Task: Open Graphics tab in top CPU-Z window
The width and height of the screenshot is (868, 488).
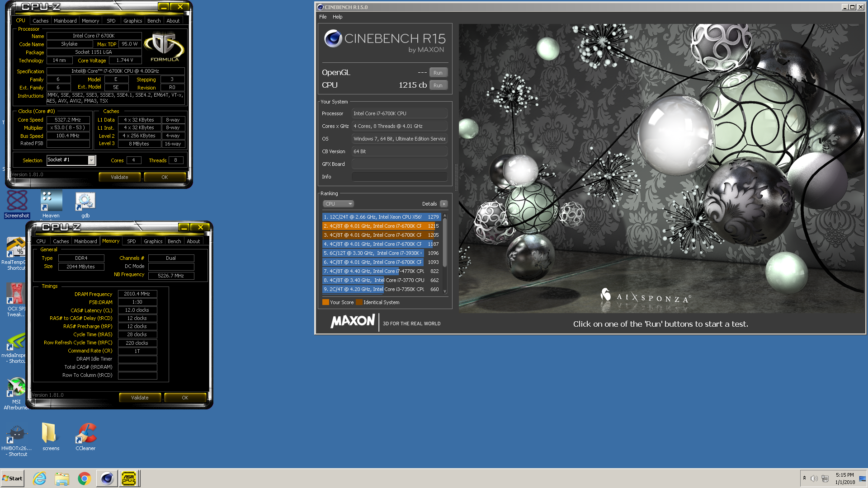Action: click(x=133, y=21)
